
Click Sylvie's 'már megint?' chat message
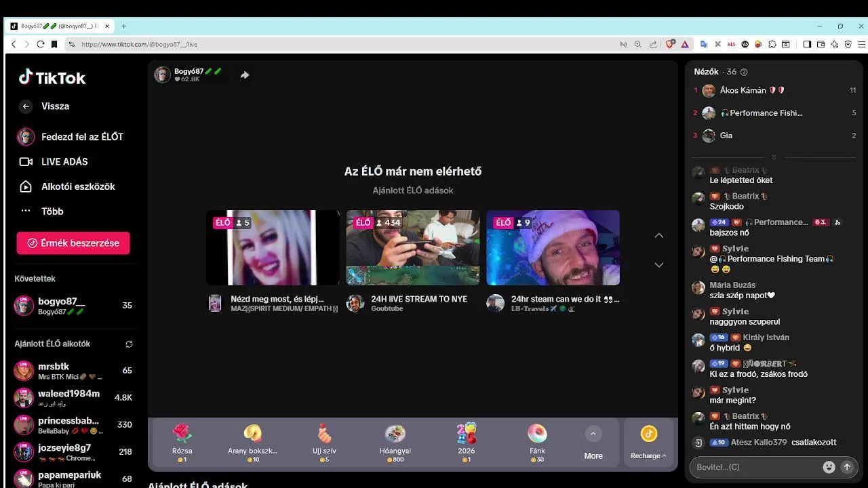tap(732, 401)
